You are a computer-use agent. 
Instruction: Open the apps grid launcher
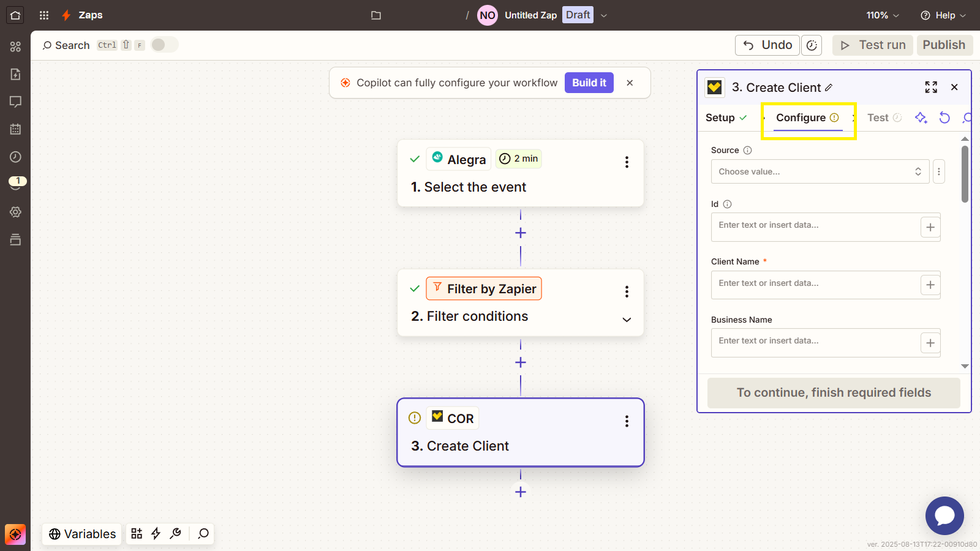click(x=44, y=15)
